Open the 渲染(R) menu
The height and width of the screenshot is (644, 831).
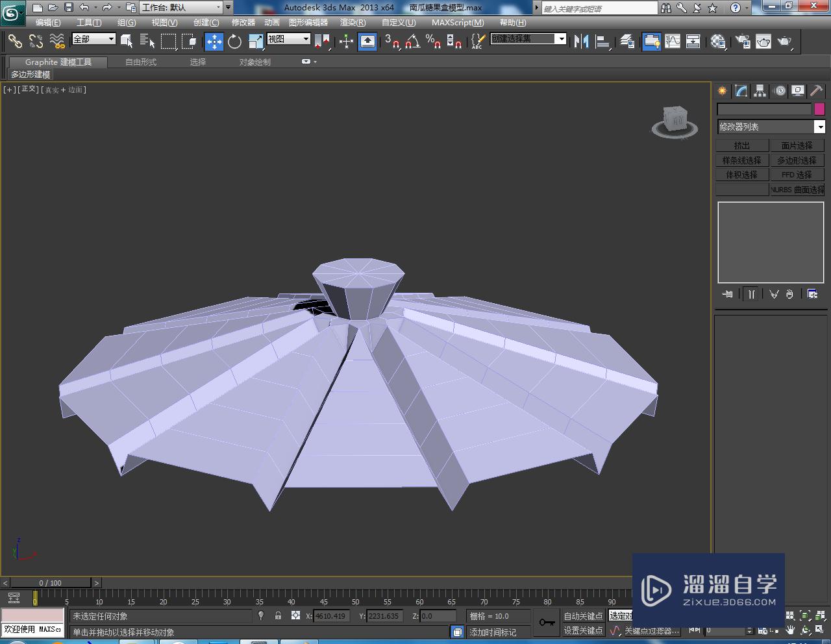click(x=353, y=23)
